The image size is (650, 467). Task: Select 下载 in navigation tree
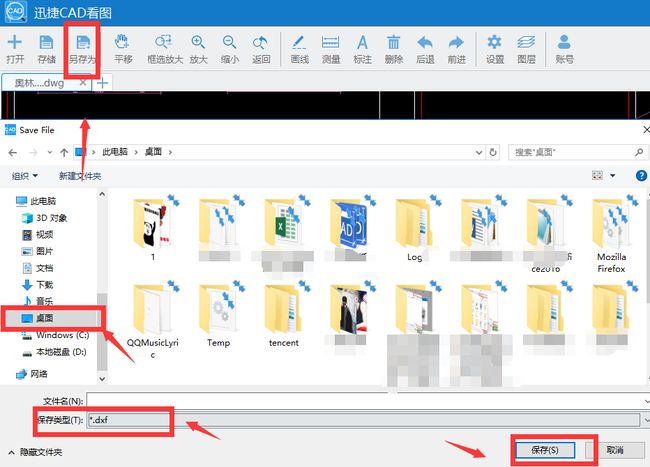37,285
